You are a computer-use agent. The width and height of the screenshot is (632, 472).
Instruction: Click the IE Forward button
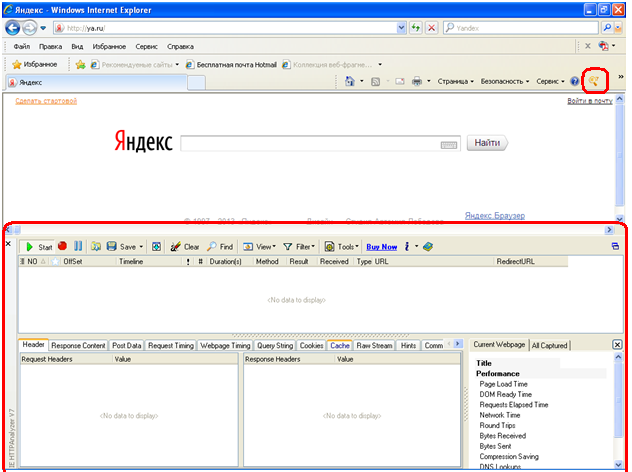click(29, 28)
